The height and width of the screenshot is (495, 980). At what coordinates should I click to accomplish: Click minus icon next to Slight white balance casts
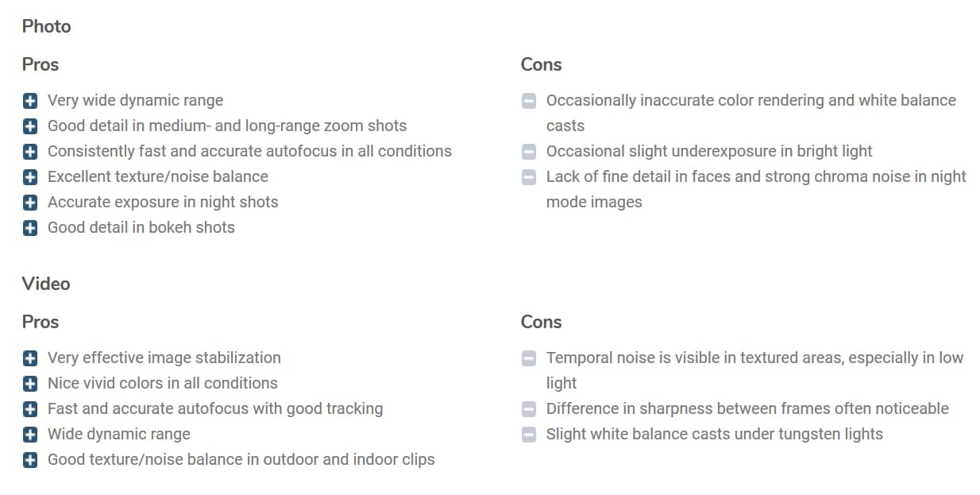[x=529, y=435]
